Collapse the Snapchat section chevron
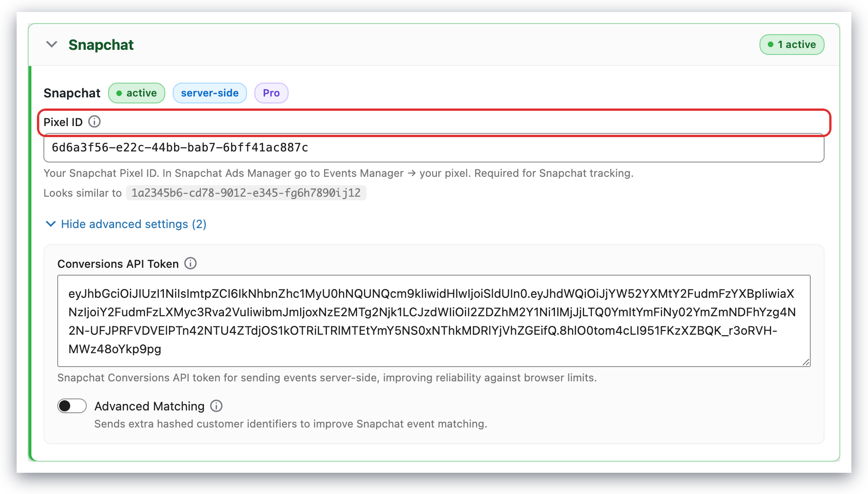 click(52, 44)
